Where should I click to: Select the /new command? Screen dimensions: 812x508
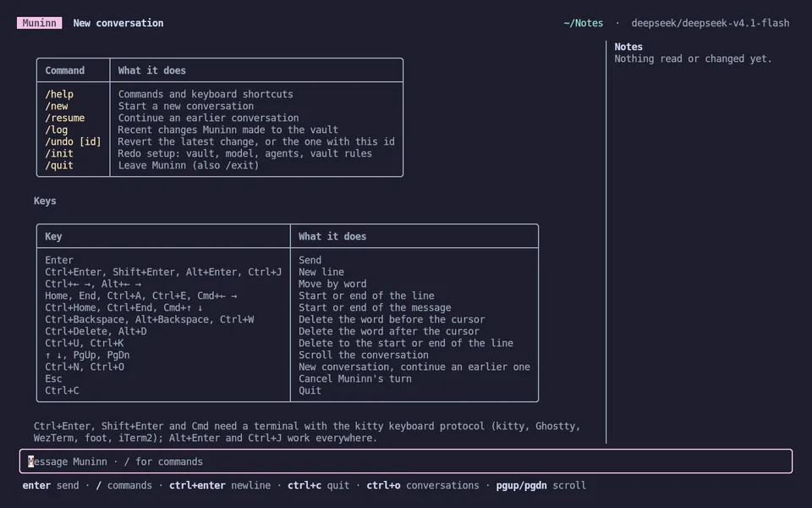pos(57,106)
